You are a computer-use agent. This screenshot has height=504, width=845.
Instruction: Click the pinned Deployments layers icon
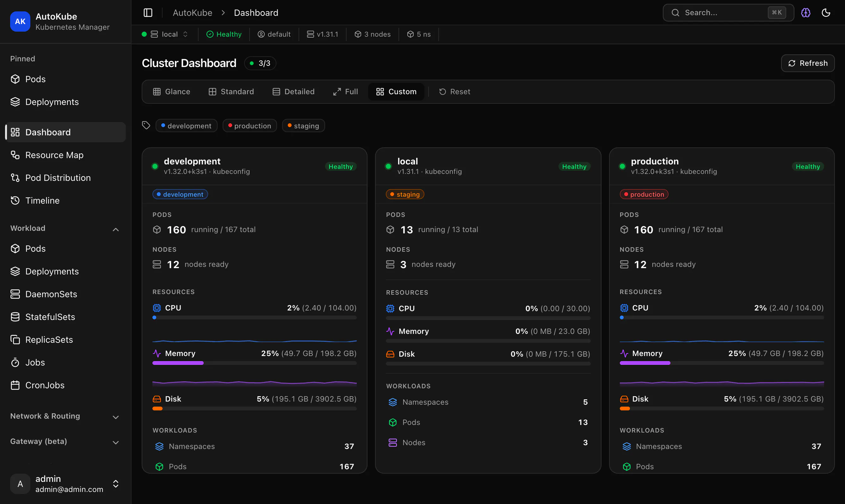click(15, 102)
